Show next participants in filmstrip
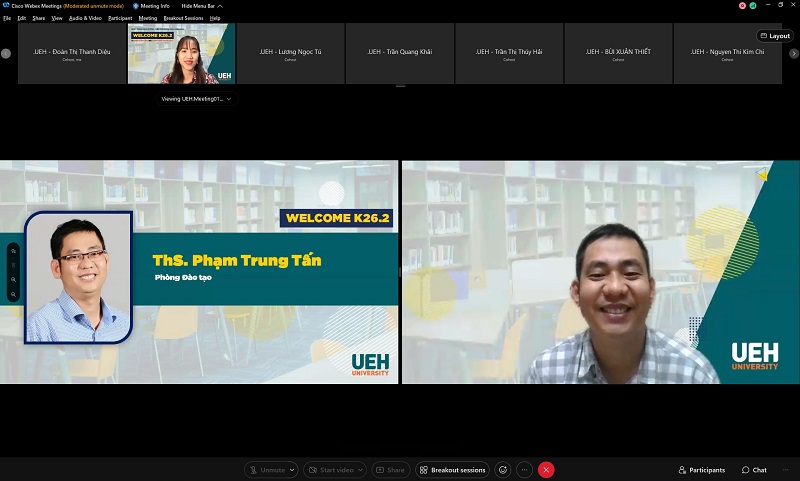This screenshot has width=800, height=481. click(x=794, y=53)
